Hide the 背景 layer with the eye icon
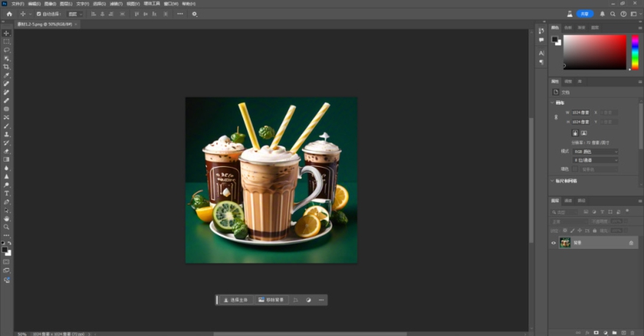The width and height of the screenshot is (644, 336). click(x=553, y=242)
